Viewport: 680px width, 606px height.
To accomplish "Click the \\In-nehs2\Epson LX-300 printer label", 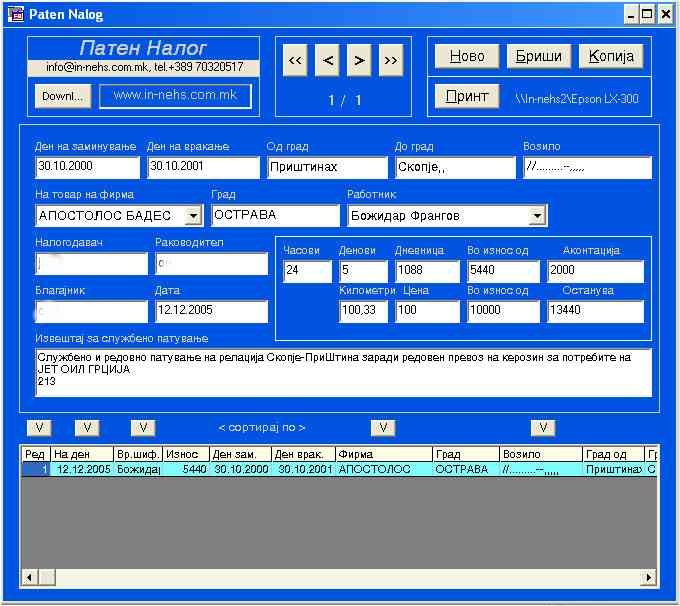I will [577, 99].
